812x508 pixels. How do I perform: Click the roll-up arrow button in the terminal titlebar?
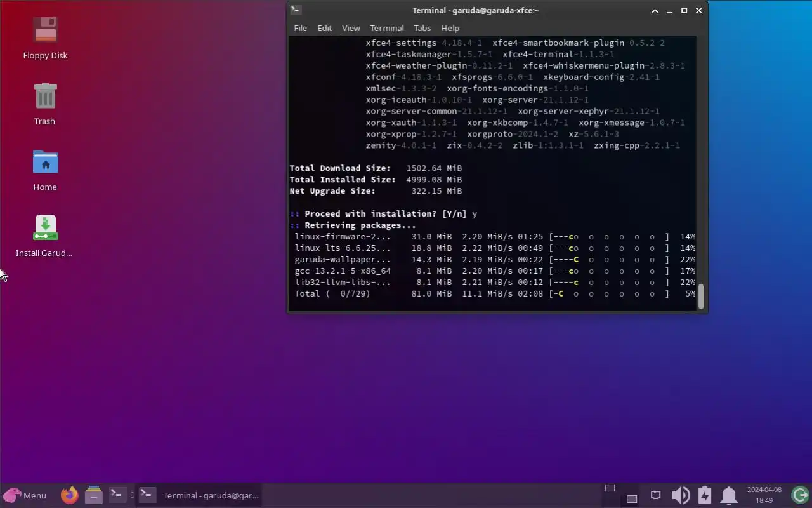click(x=655, y=11)
